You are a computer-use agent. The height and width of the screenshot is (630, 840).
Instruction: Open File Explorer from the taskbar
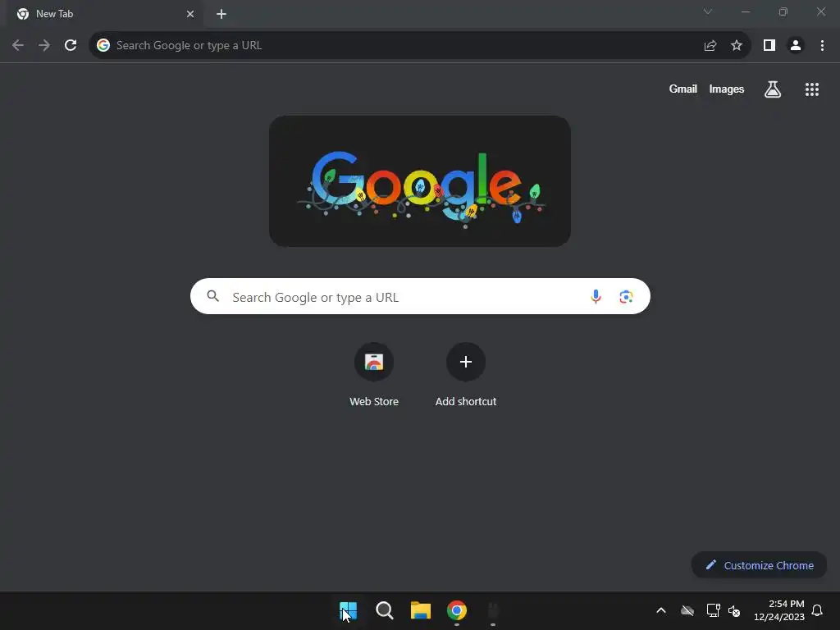point(421,610)
